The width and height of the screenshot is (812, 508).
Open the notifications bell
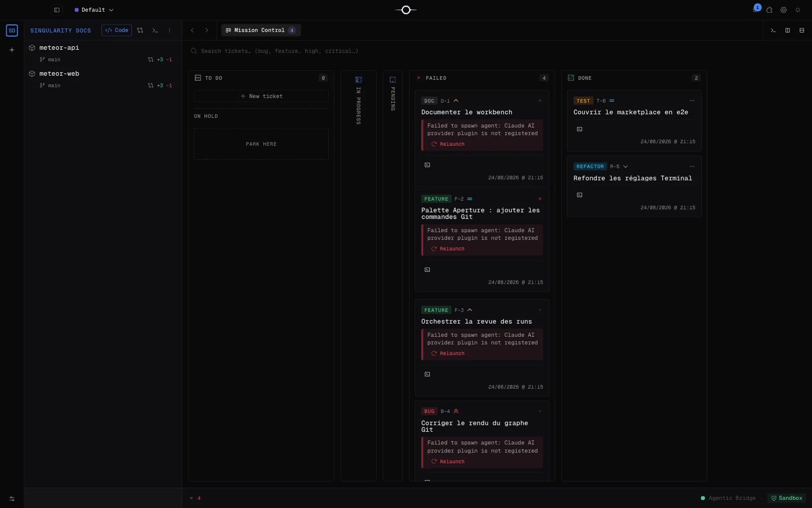[798, 10]
